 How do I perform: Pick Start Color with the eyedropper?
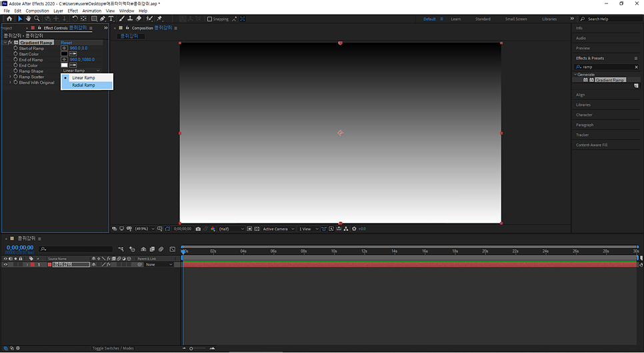[x=73, y=54]
